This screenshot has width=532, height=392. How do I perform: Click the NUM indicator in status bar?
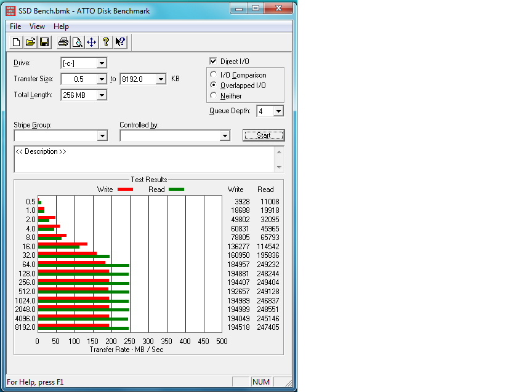pos(261,382)
